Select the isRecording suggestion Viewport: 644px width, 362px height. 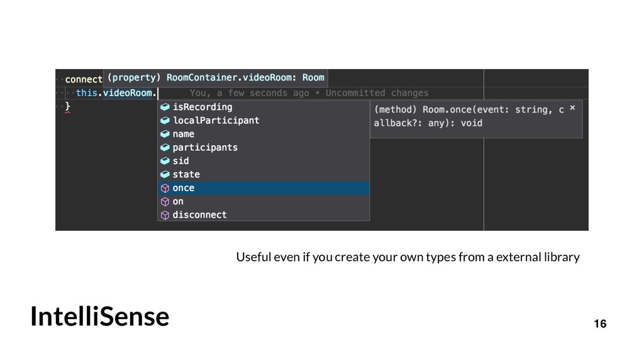264,107
